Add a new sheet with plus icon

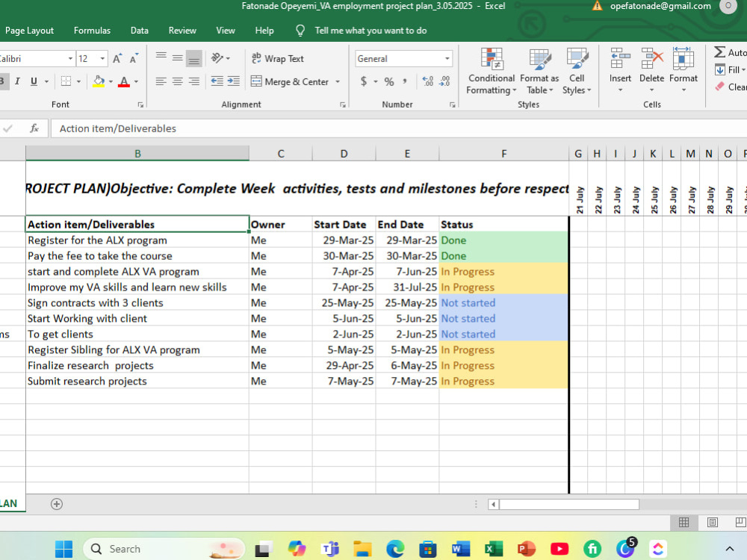point(57,504)
